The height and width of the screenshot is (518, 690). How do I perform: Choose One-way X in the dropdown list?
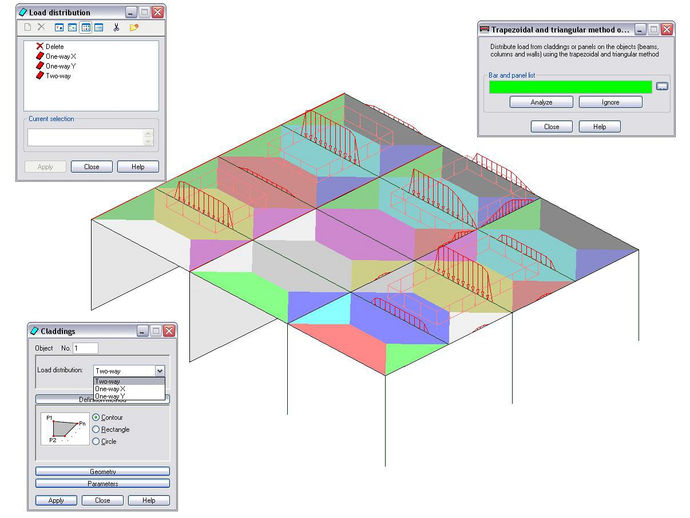coord(129,389)
